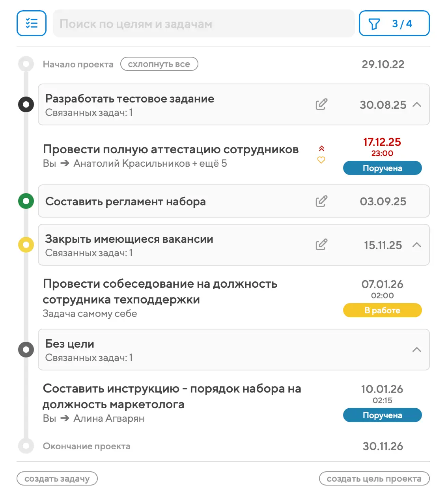Collapse the Разработать тестовое задание goal
Image resolution: width=448 pixels, height=495 pixels.
[417, 104]
